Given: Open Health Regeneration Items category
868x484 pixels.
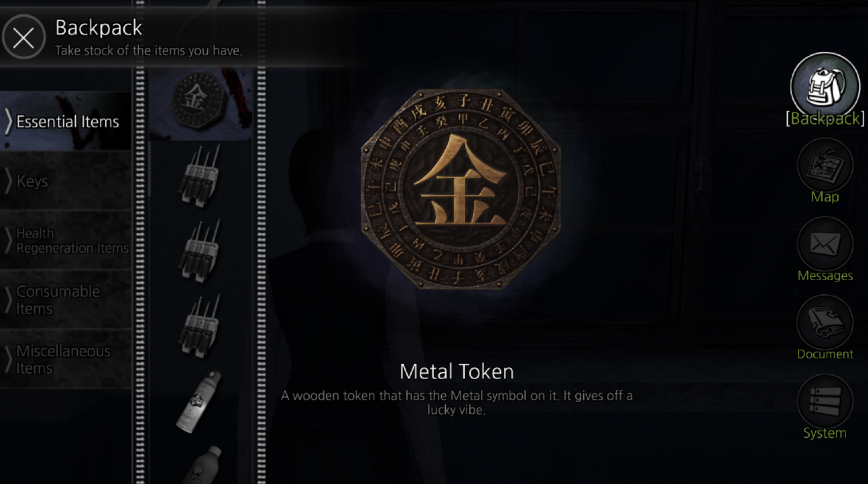Looking at the screenshot, I should coord(66,240).
